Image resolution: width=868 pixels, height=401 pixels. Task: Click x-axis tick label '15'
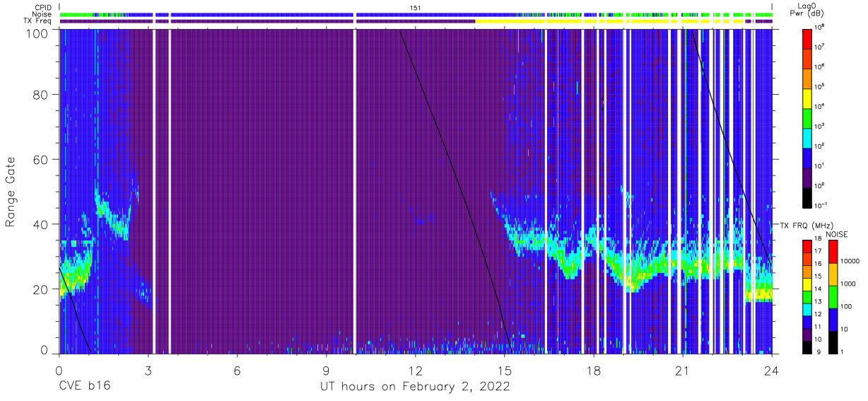pyautogui.click(x=505, y=371)
